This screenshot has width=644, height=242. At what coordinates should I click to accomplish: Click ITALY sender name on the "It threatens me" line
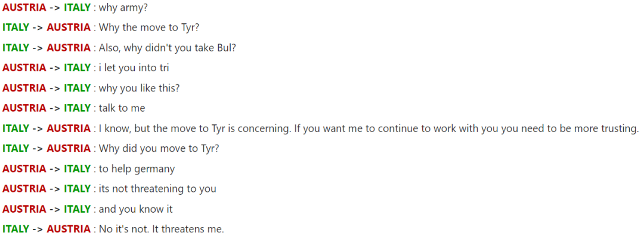coord(16,229)
